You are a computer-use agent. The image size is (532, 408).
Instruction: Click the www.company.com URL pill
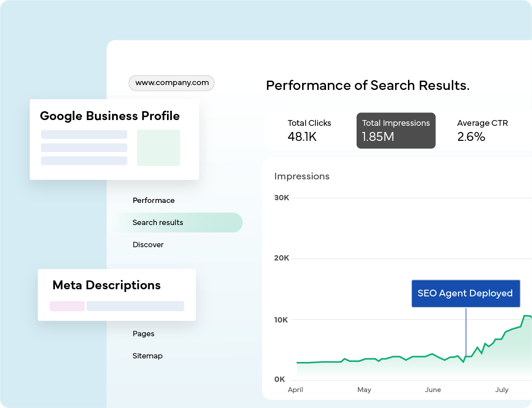point(171,83)
